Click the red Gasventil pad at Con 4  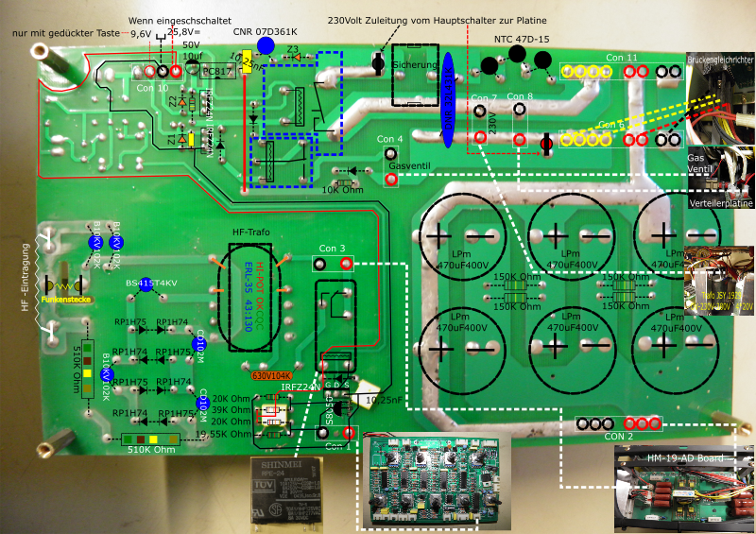click(x=390, y=179)
